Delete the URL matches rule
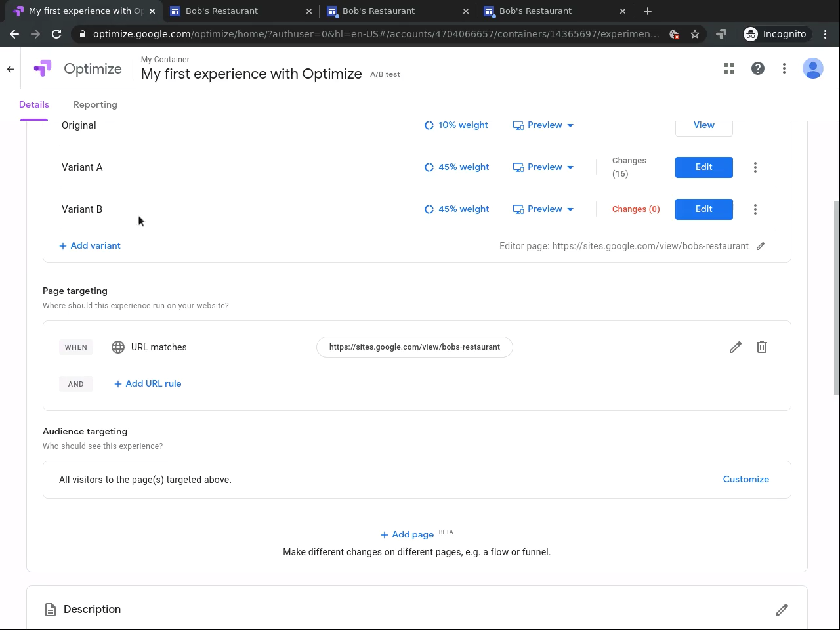The image size is (840, 630). (762, 347)
